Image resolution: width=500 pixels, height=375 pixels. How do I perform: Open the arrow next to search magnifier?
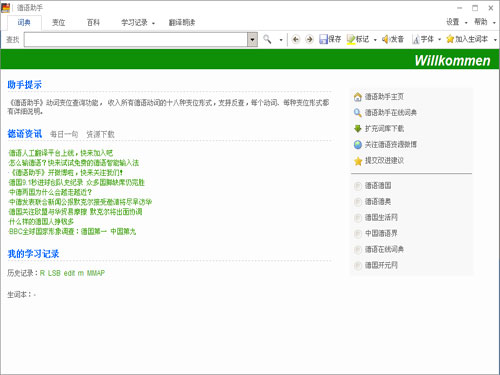[x=281, y=40]
